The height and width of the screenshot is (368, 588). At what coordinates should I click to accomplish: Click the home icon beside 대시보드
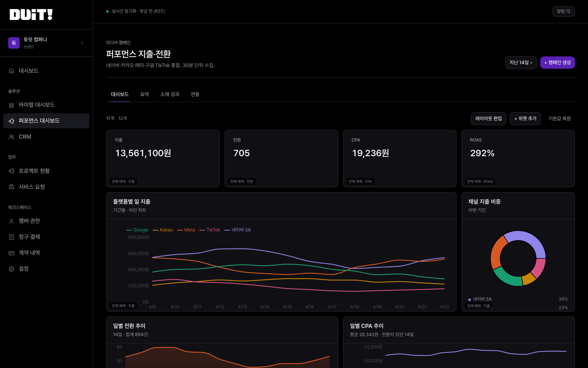(x=11, y=71)
